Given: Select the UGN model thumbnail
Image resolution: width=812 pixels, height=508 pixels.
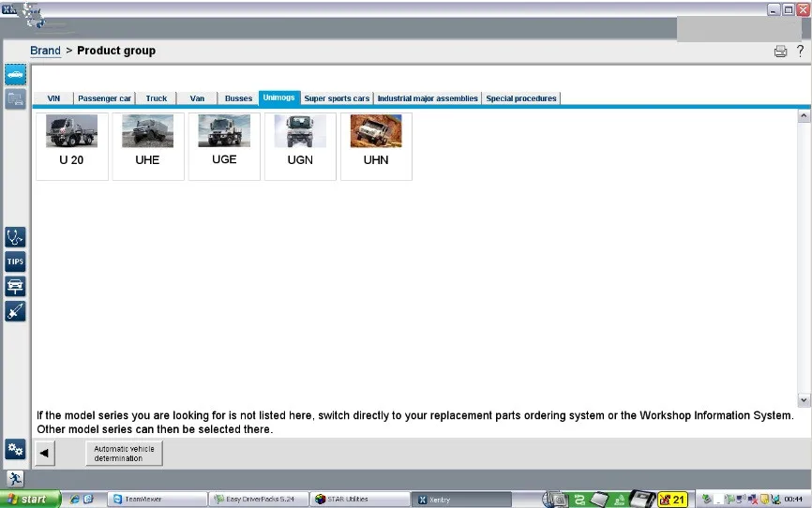Looking at the screenshot, I should pyautogui.click(x=300, y=146).
